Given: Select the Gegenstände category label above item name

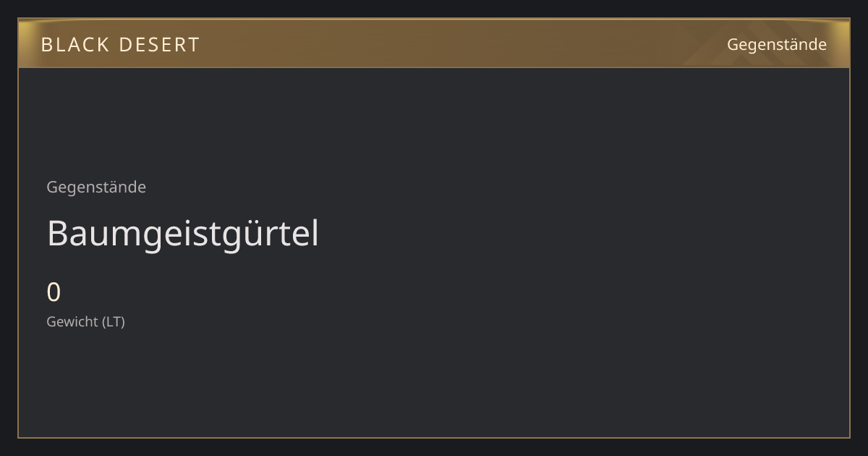Looking at the screenshot, I should click(96, 187).
